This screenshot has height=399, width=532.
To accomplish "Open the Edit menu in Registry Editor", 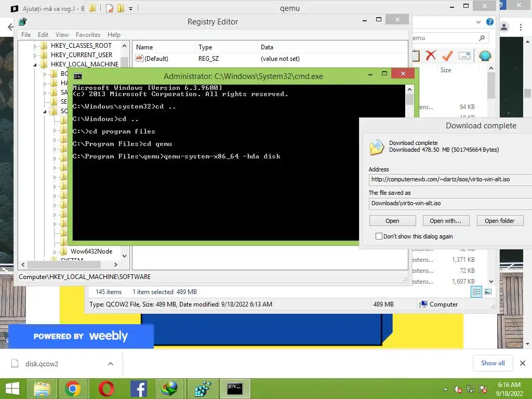I will [43, 35].
